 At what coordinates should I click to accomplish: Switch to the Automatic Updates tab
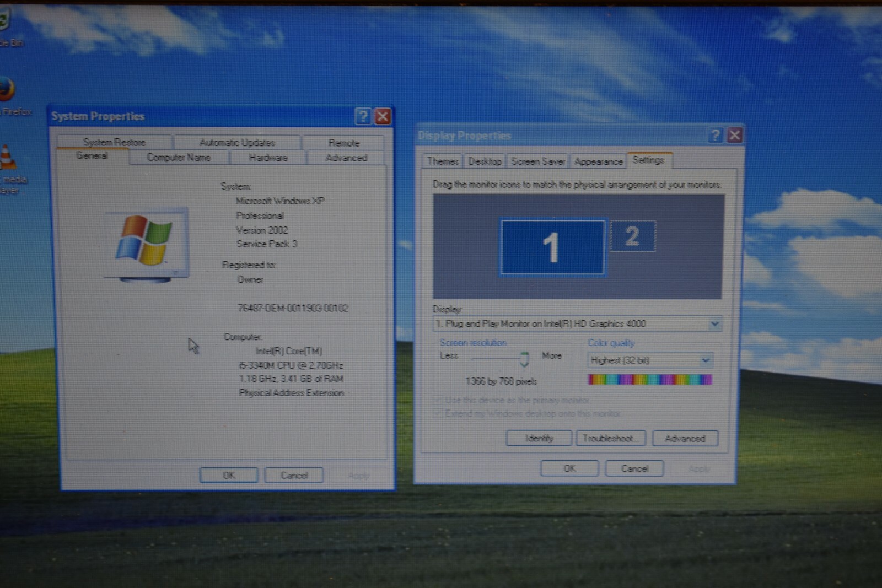237,143
